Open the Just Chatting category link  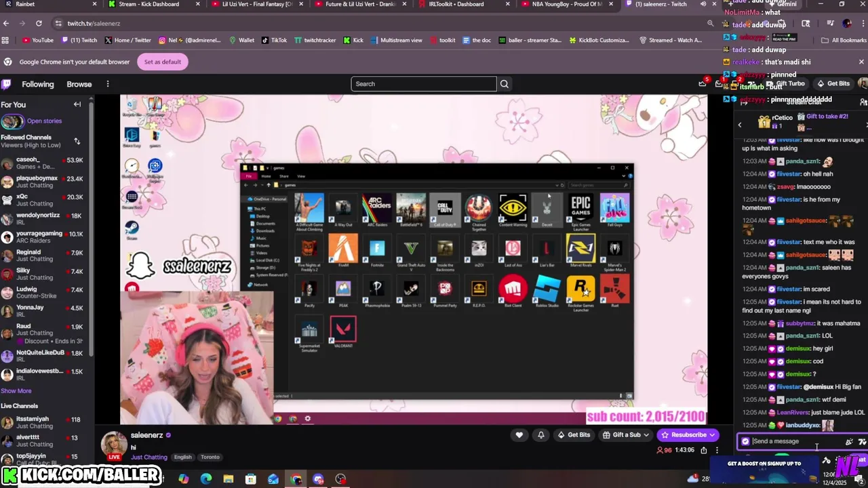pos(149,457)
